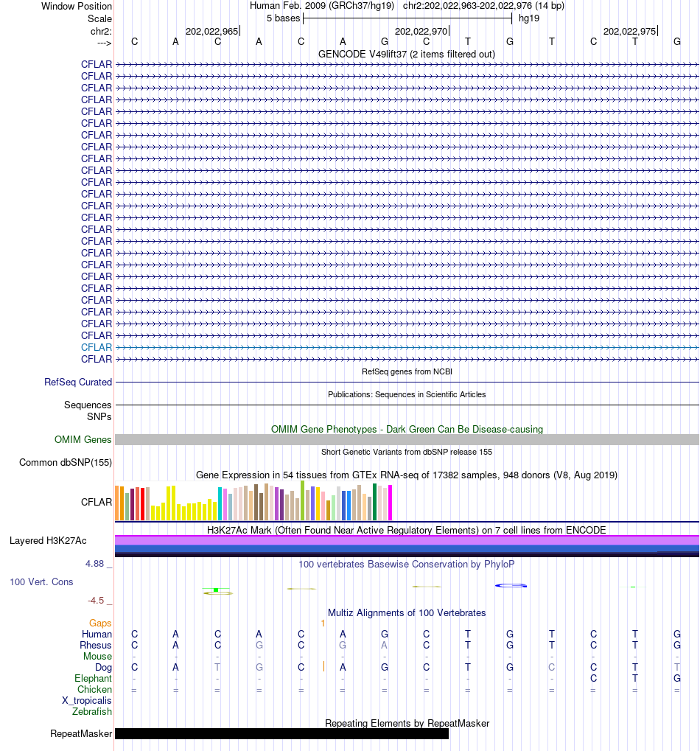Click the Dog alignment row label
The image size is (700, 751).
pos(103,667)
